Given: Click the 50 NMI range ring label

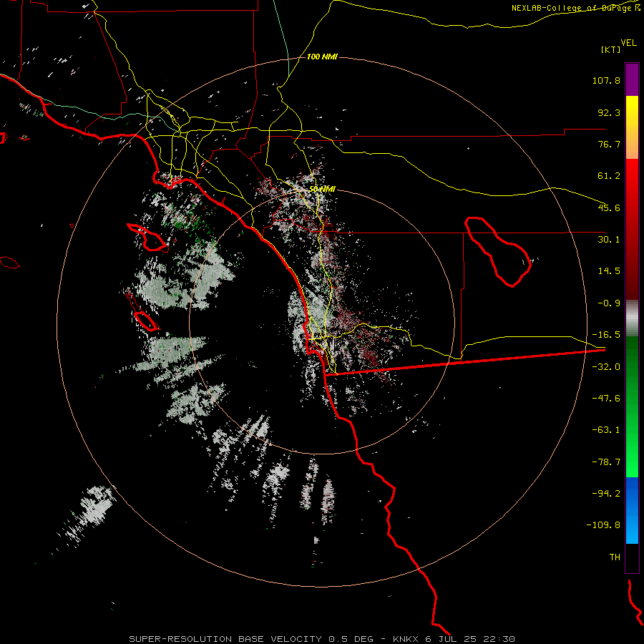Looking at the screenshot, I should pos(322,189).
